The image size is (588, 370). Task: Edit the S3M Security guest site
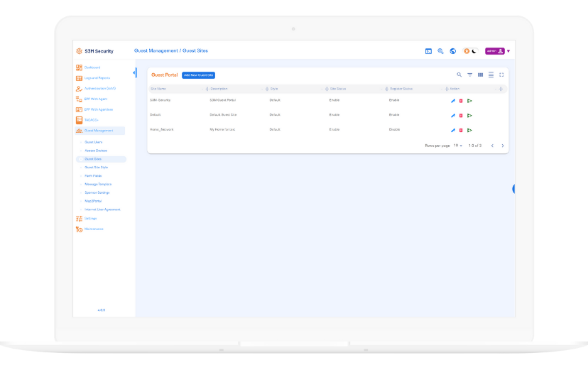453,101
